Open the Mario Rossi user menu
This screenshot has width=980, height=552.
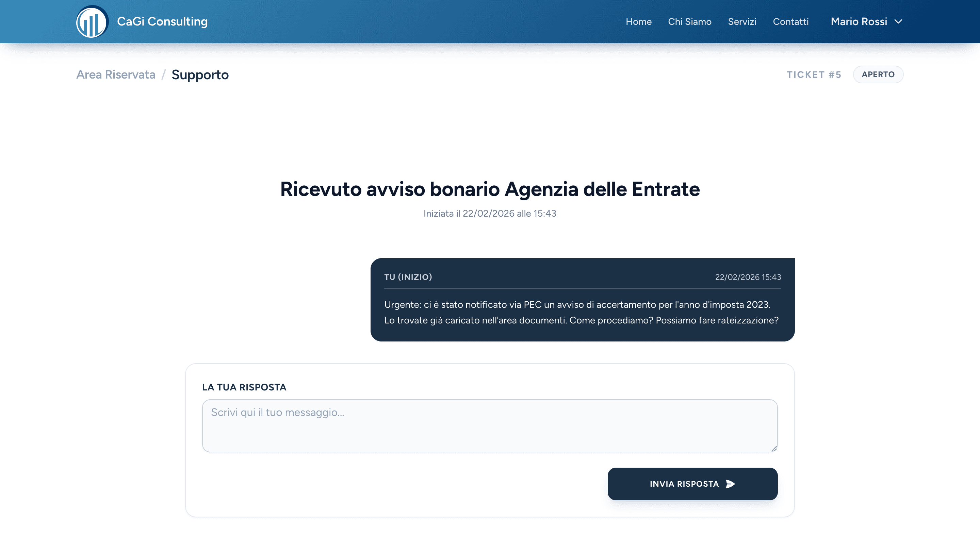(x=859, y=22)
